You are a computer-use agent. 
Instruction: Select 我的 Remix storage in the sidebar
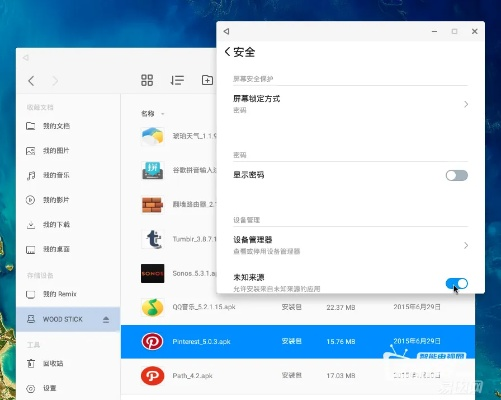pos(68,294)
